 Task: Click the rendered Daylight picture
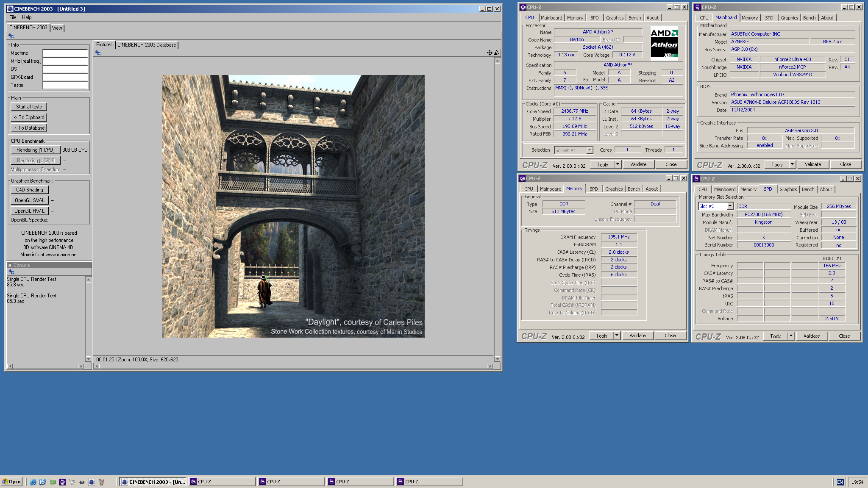click(293, 206)
